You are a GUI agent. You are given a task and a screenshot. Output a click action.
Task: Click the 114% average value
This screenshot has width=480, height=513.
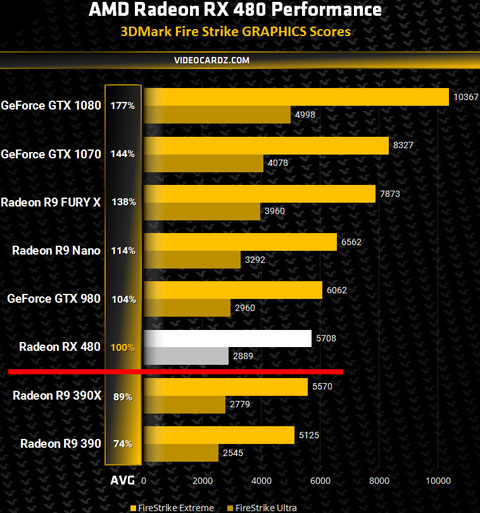123,251
